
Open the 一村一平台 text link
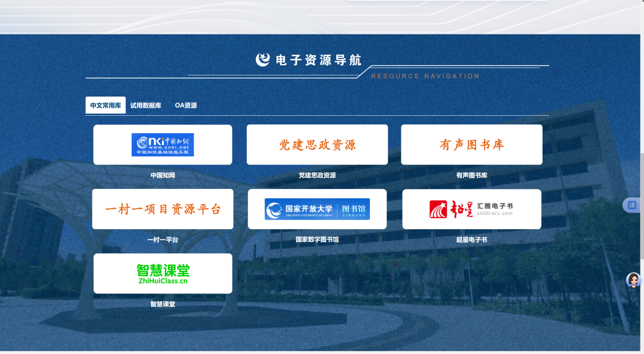162,240
